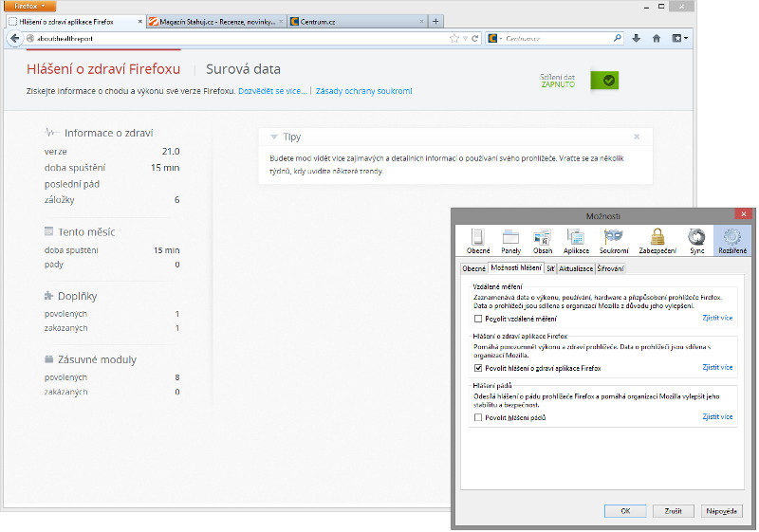Image resolution: width=759 pixels, height=532 pixels.
Task: Select the záložky count 6
Action: 176,200
